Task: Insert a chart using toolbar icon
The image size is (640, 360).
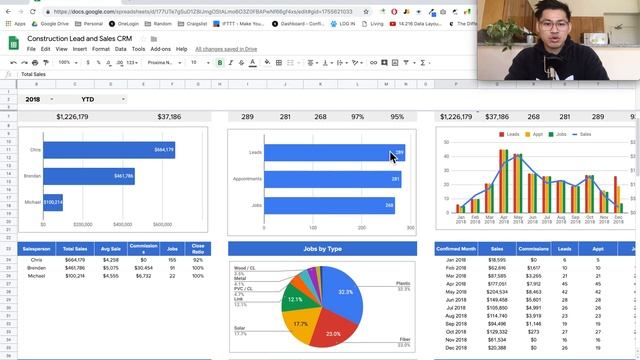Action: coord(395,63)
